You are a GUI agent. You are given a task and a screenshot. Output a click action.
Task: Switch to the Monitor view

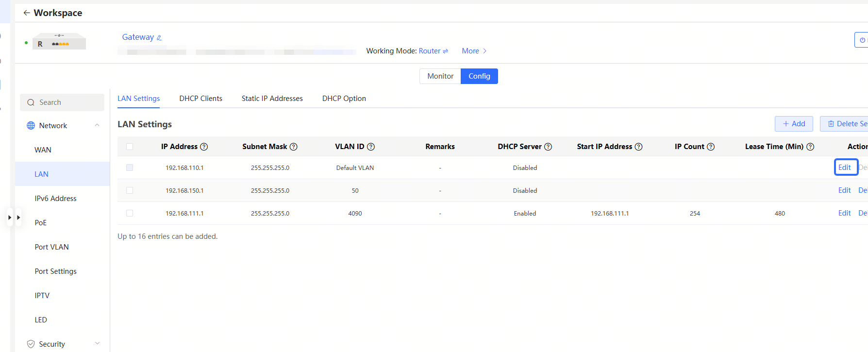tap(440, 76)
